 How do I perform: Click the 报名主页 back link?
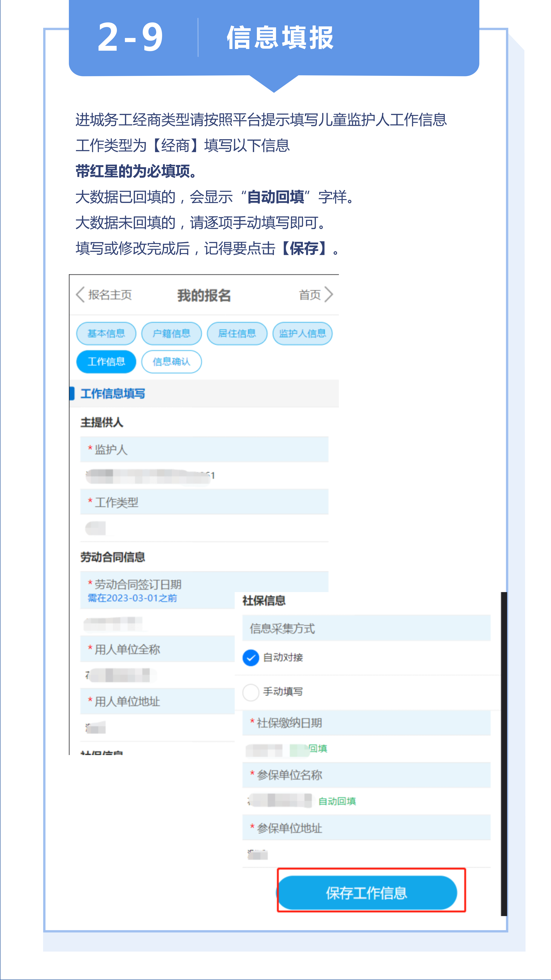coord(110,295)
